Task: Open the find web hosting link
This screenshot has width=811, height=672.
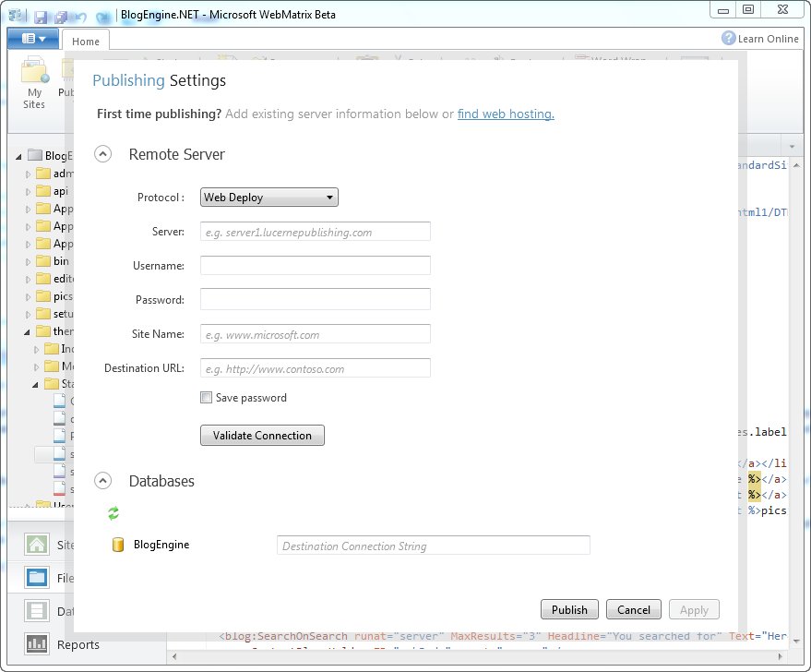Action: click(x=506, y=114)
